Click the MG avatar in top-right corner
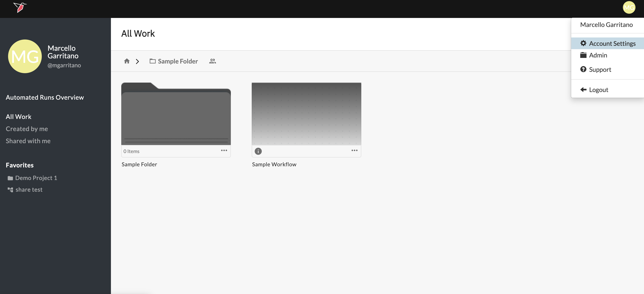Image resolution: width=644 pixels, height=294 pixels. coord(629,7)
